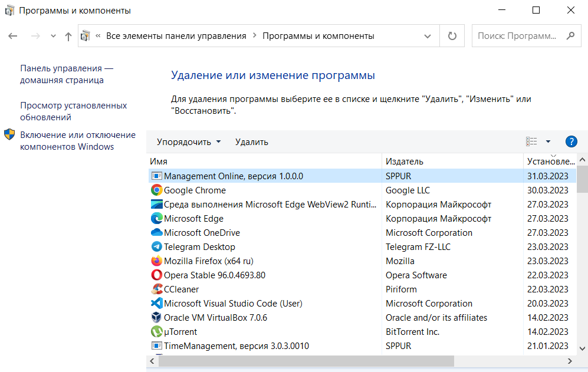Screen dimensions: 588x372
Task: Click publisher Piriform cell
Action: point(401,289)
